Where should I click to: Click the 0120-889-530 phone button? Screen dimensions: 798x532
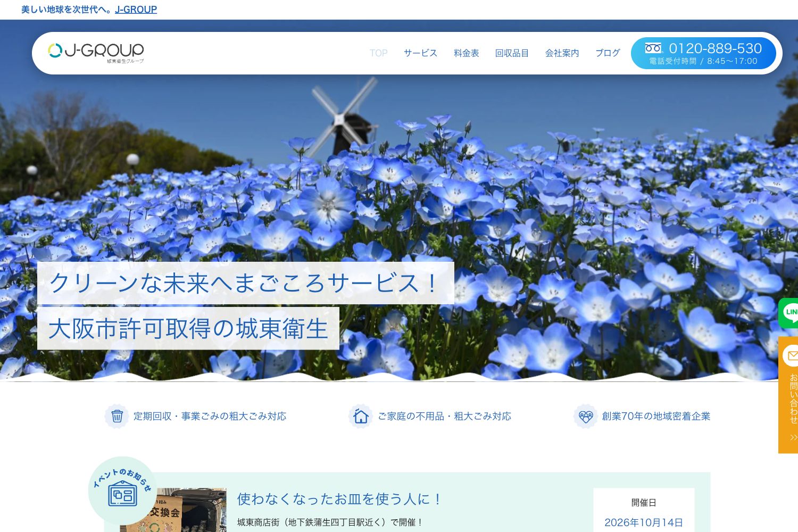[703, 53]
